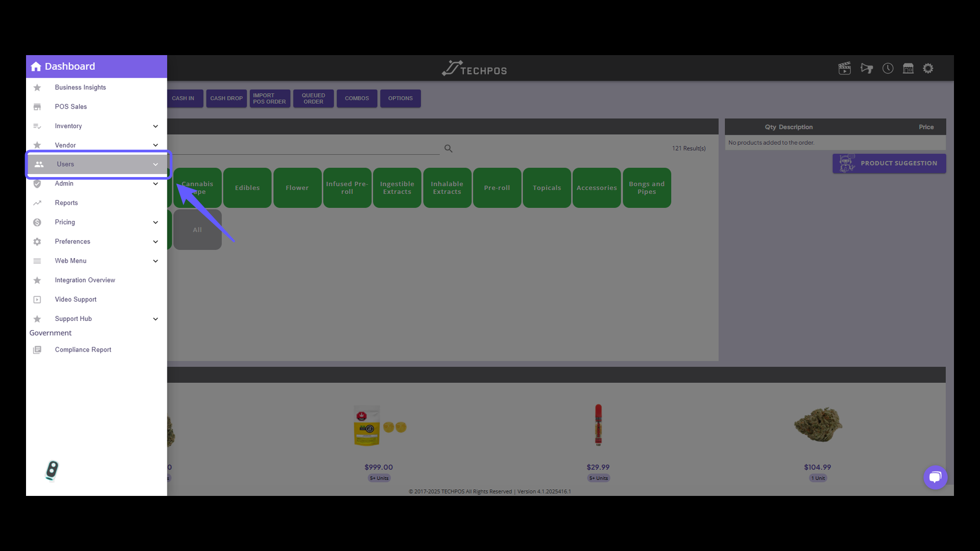Click the product search magnifier icon
This screenshot has height=551, width=980.
coord(448,148)
